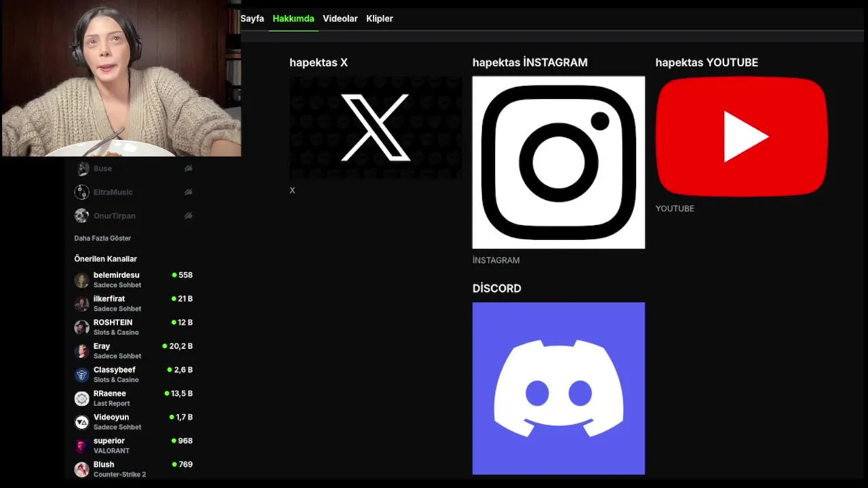Click the 'hapektas YOUTUBE' heading
Image resolution: width=868 pixels, height=488 pixels.
(x=707, y=62)
